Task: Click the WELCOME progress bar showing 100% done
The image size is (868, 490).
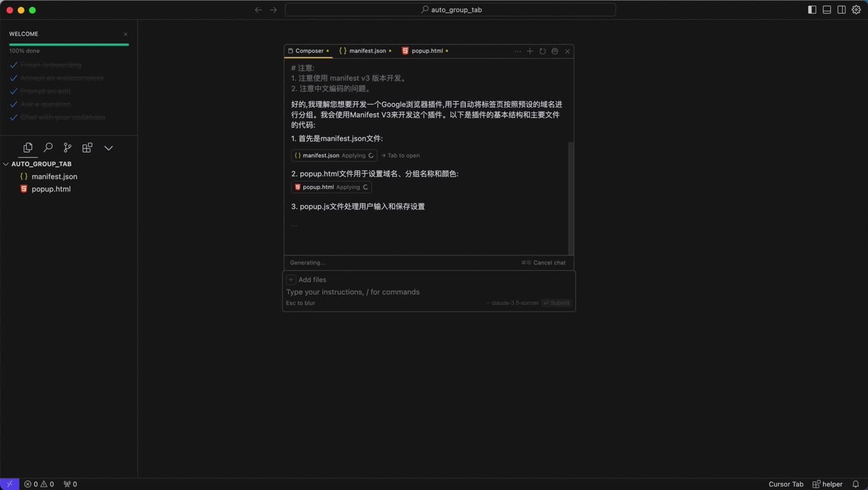Action: 69,44
